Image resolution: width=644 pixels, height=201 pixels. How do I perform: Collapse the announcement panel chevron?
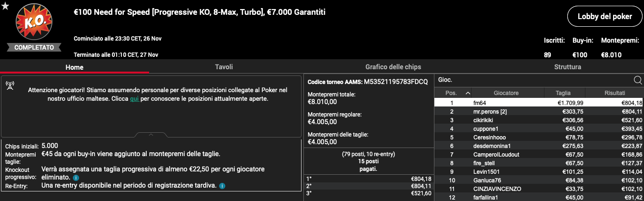(x=151, y=135)
